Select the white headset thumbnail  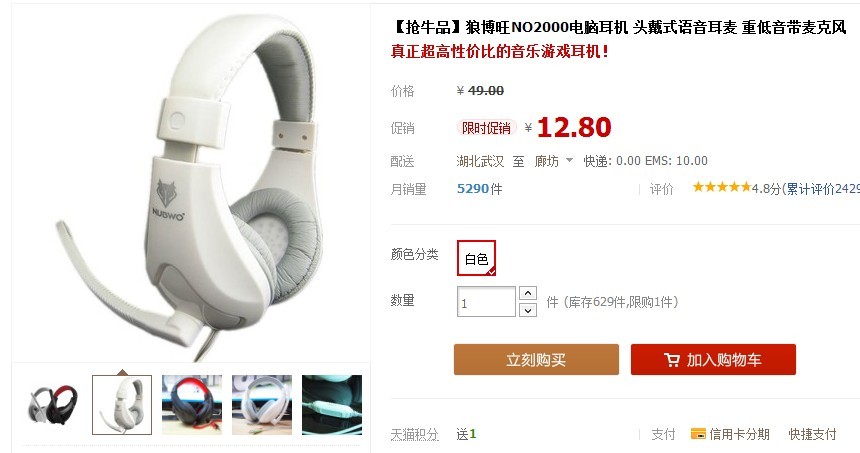coord(122,405)
